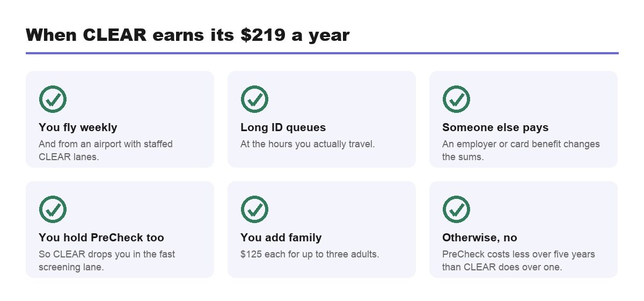Select the 'You hold PreCheck too' heading
Image resolution: width=644 pixels, height=301 pixels.
[x=101, y=238]
